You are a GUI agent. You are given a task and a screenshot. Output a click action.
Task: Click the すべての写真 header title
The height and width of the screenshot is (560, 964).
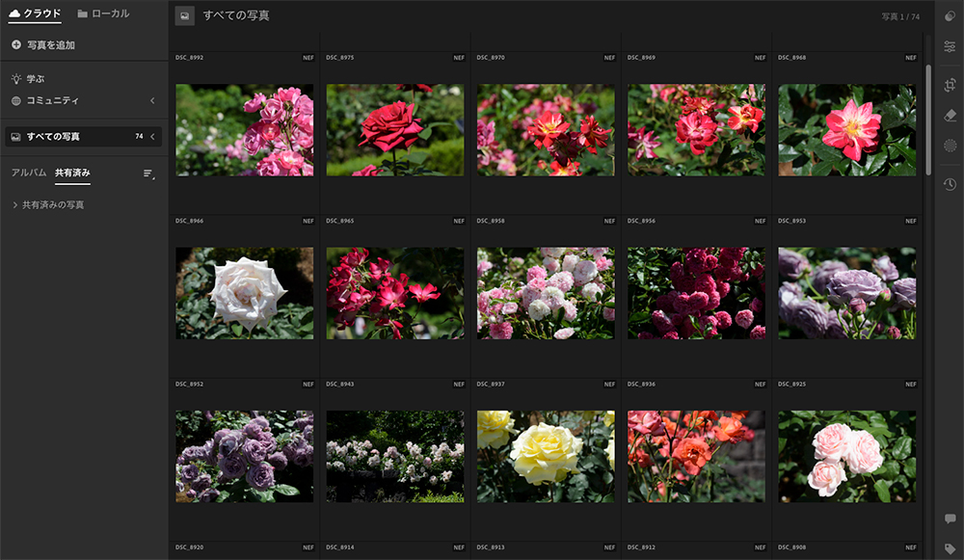(236, 16)
